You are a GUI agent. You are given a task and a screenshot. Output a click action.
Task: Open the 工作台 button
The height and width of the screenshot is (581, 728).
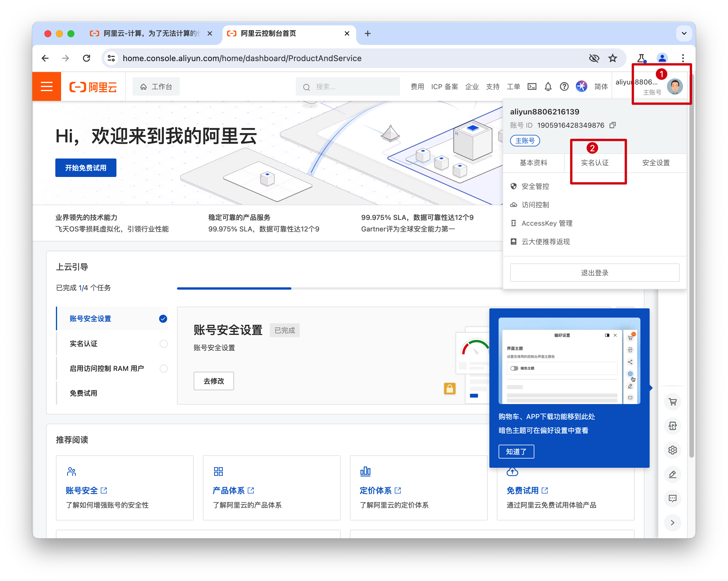coord(156,87)
